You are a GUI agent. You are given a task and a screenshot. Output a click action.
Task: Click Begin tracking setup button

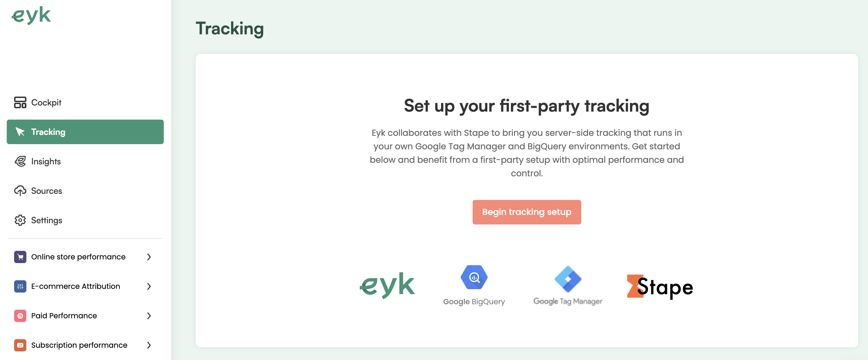tap(527, 212)
